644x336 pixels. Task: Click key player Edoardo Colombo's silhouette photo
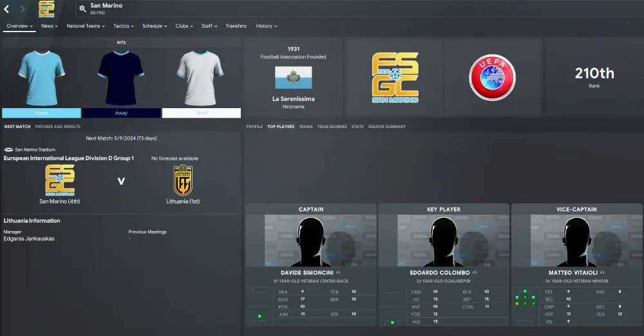click(x=444, y=241)
